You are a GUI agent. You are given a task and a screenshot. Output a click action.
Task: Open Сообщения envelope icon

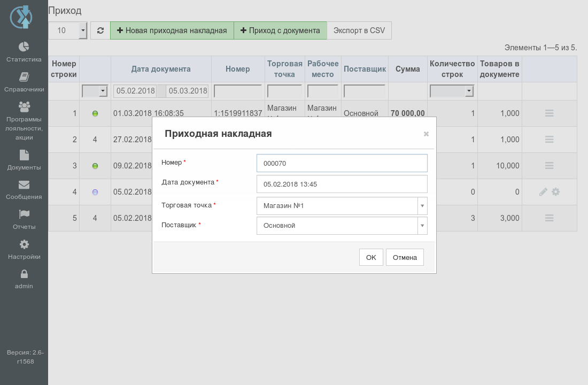click(24, 184)
